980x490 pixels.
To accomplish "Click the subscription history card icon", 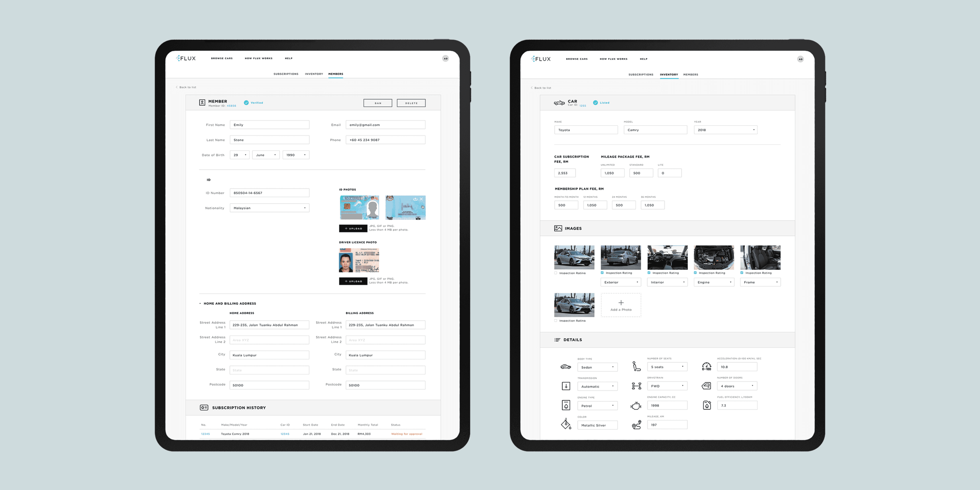I will pos(204,407).
